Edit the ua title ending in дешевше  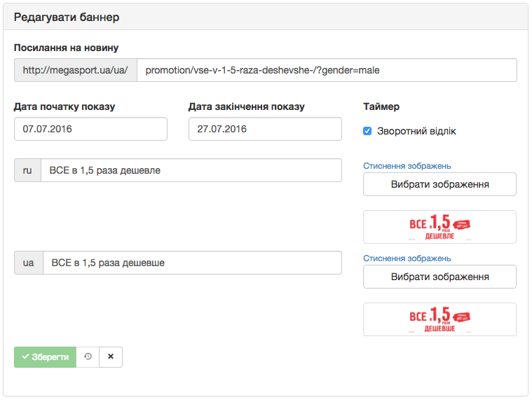click(192, 263)
